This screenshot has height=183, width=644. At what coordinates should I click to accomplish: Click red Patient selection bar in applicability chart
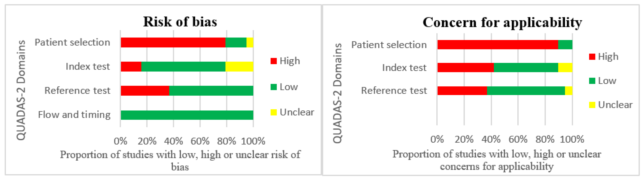[x=497, y=45]
